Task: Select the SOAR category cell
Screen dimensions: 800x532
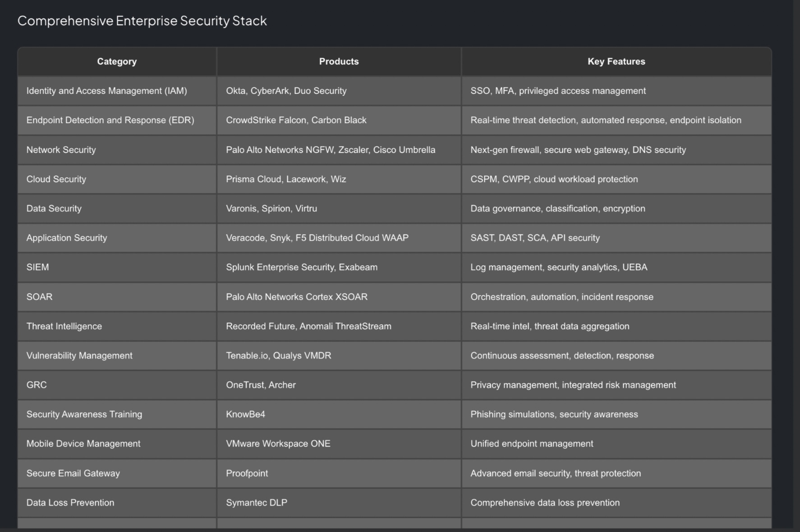Action: point(117,297)
